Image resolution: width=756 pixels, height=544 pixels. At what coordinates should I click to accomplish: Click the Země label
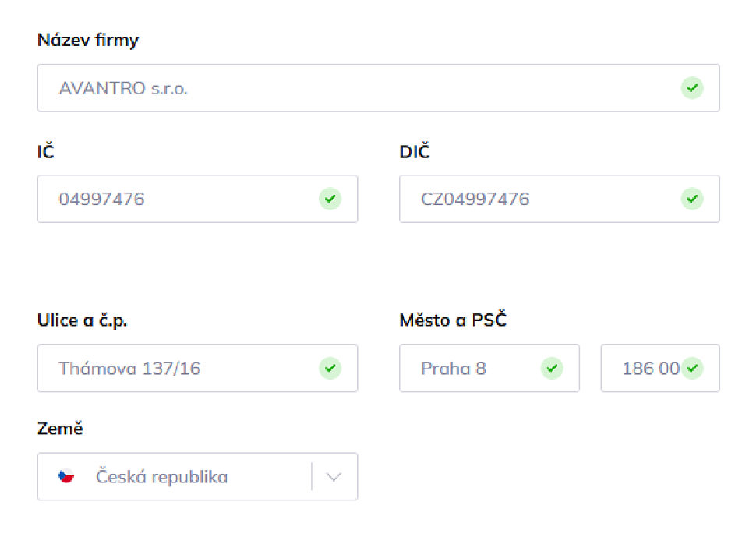coord(60,428)
